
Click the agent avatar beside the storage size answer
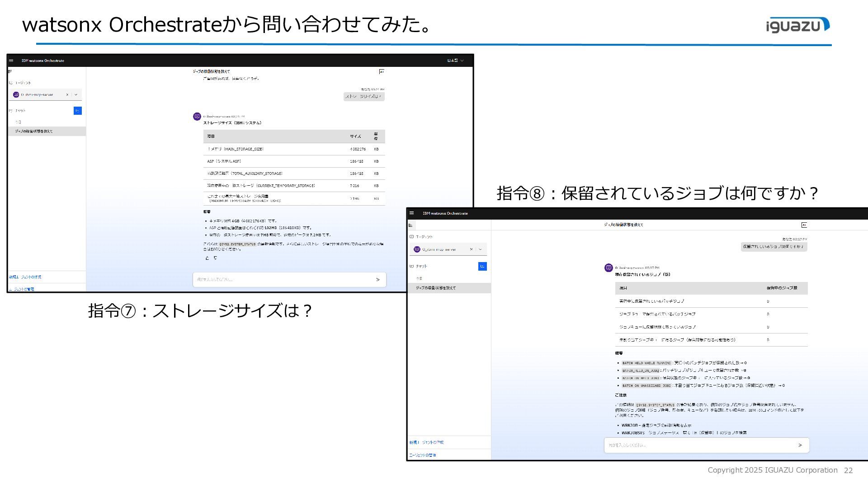tap(197, 117)
